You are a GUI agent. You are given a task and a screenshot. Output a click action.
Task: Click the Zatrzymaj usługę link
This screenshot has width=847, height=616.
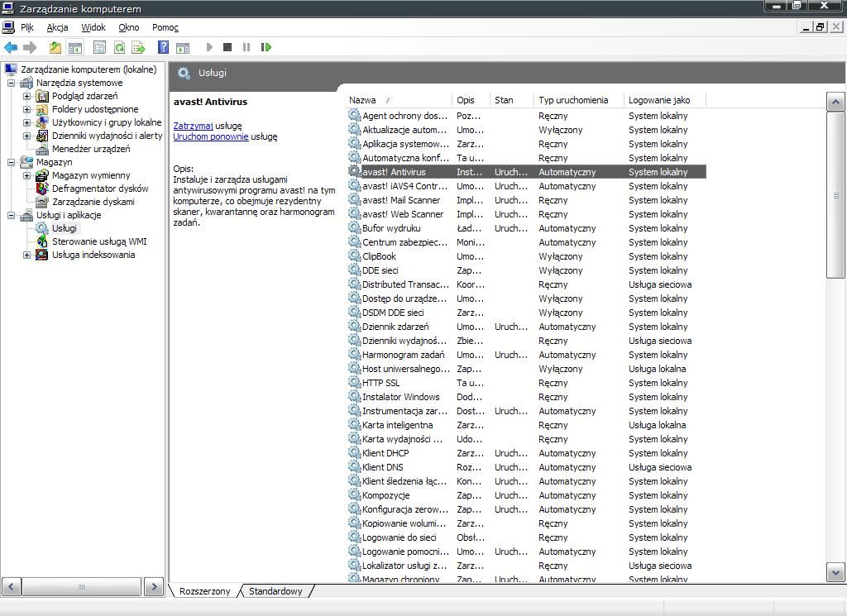pos(193,126)
